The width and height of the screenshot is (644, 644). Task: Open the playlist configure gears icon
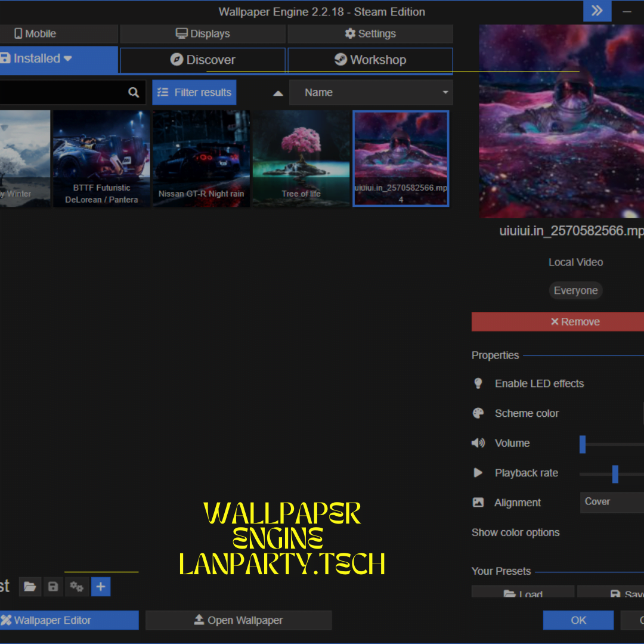(x=76, y=586)
